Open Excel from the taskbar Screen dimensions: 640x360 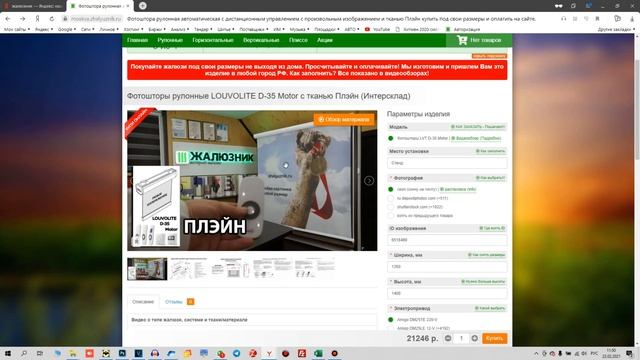point(318,353)
